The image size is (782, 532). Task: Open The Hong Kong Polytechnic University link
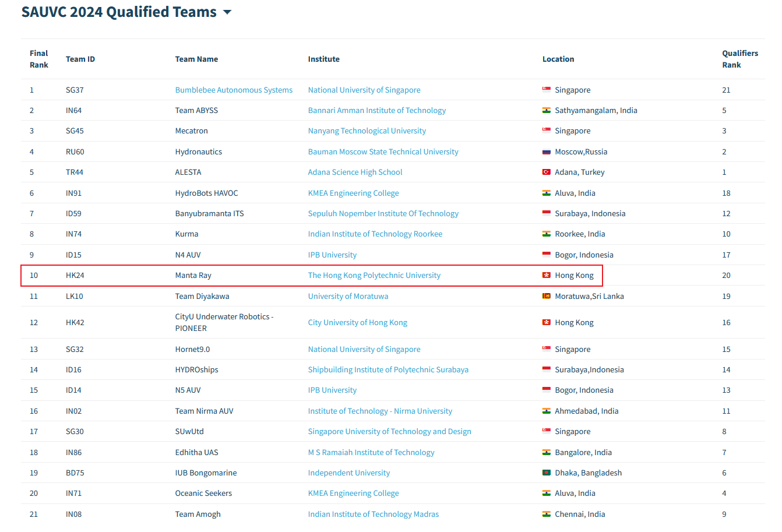click(x=374, y=275)
